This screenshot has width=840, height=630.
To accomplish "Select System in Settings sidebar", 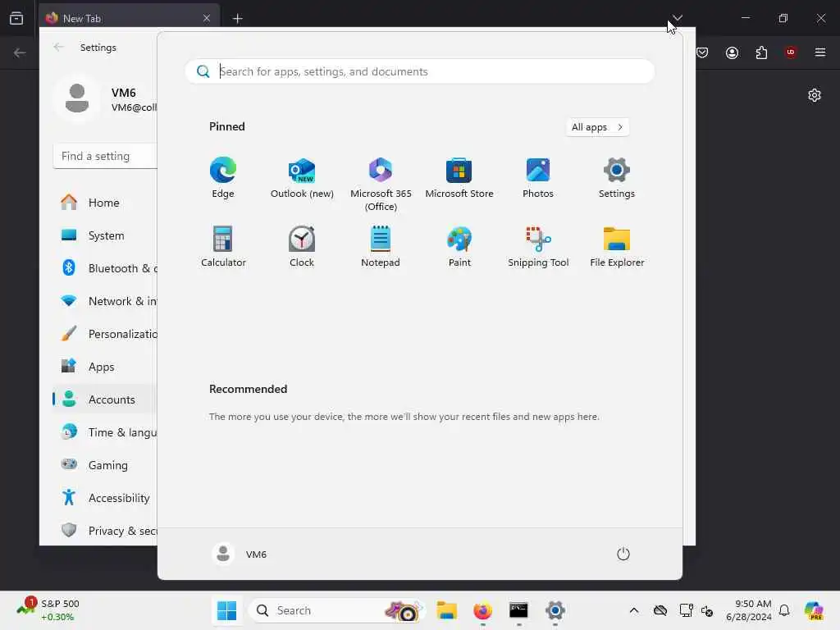I will click(x=104, y=235).
